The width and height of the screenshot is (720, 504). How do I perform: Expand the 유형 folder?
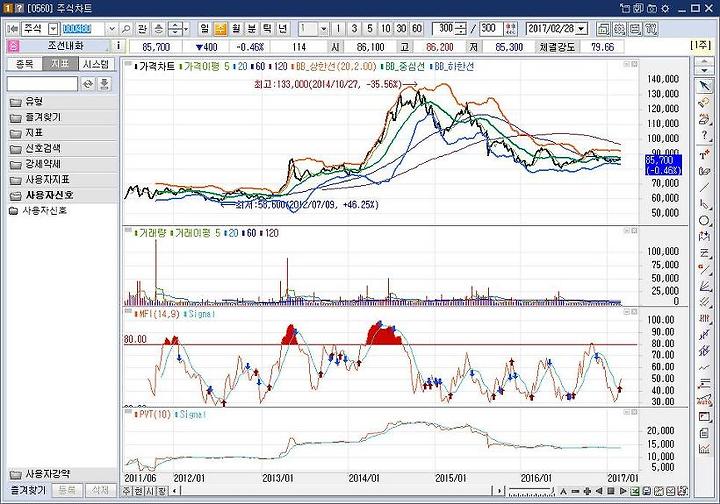(62, 101)
